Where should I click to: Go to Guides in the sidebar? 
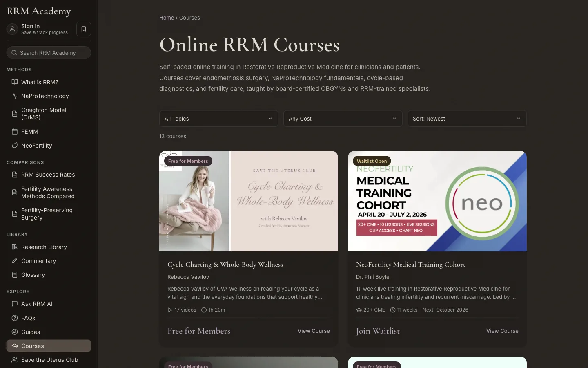pyautogui.click(x=49, y=332)
